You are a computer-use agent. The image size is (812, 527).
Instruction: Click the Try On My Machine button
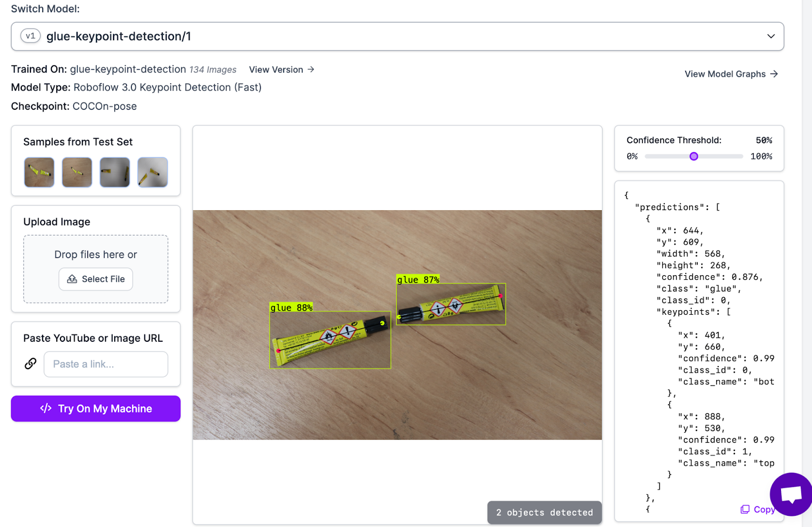click(95, 408)
